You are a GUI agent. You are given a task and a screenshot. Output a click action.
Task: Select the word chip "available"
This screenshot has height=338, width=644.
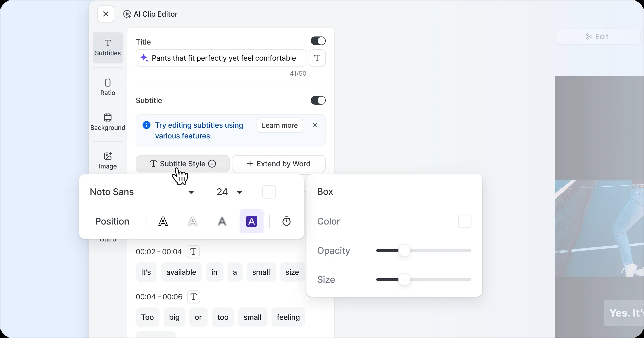181,272
